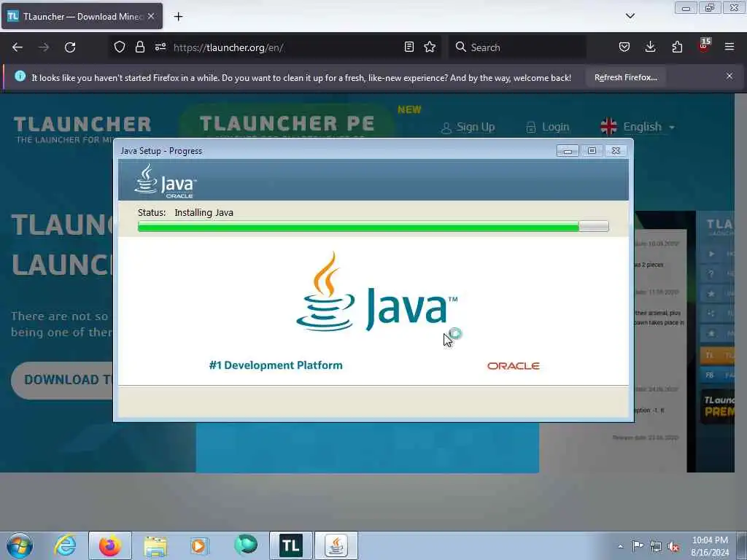Switch to Java installer taskbar button
The height and width of the screenshot is (560, 747).
click(x=336, y=545)
